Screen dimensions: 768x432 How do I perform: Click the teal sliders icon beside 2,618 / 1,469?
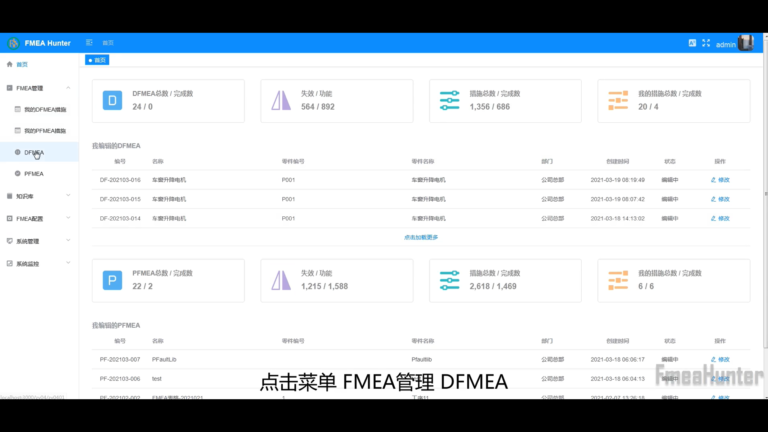coord(450,280)
